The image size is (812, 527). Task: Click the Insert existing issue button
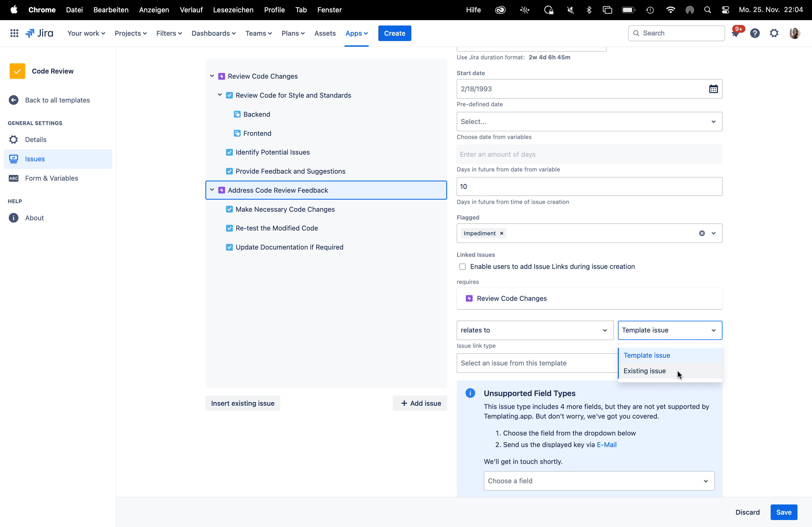242,403
